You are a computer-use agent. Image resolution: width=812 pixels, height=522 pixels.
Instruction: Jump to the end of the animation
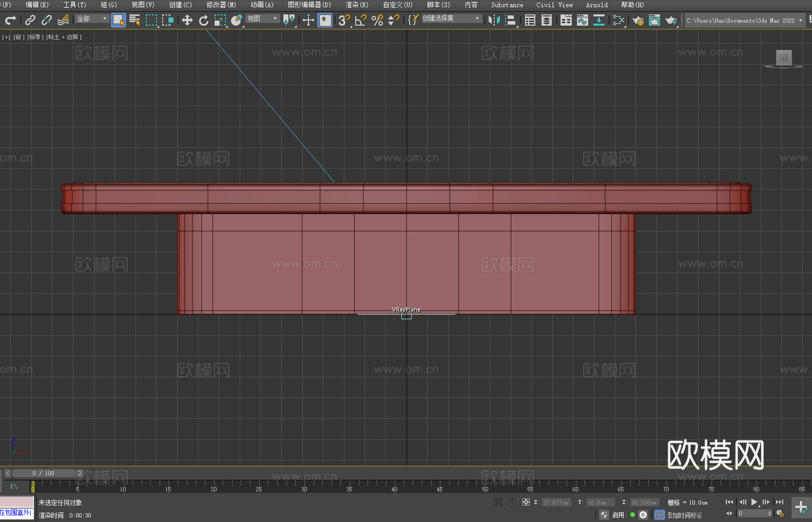(x=780, y=502)
